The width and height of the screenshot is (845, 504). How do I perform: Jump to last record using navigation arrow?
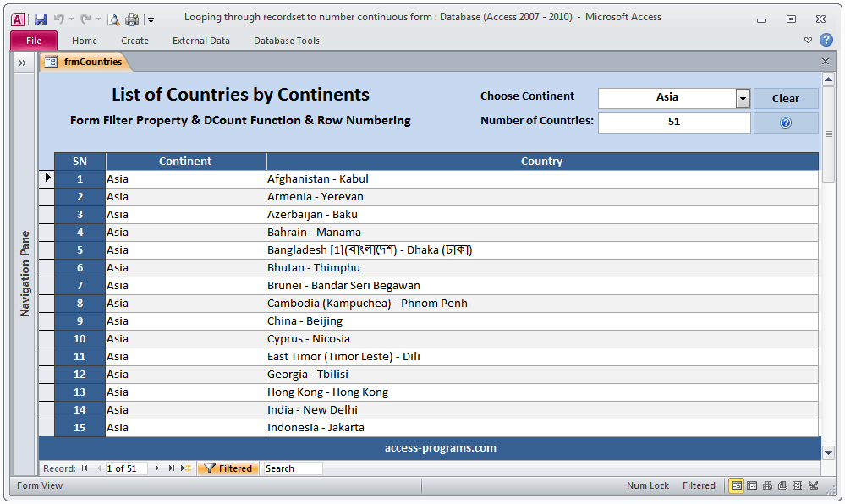pyautogui.click(x=171, y=468)
